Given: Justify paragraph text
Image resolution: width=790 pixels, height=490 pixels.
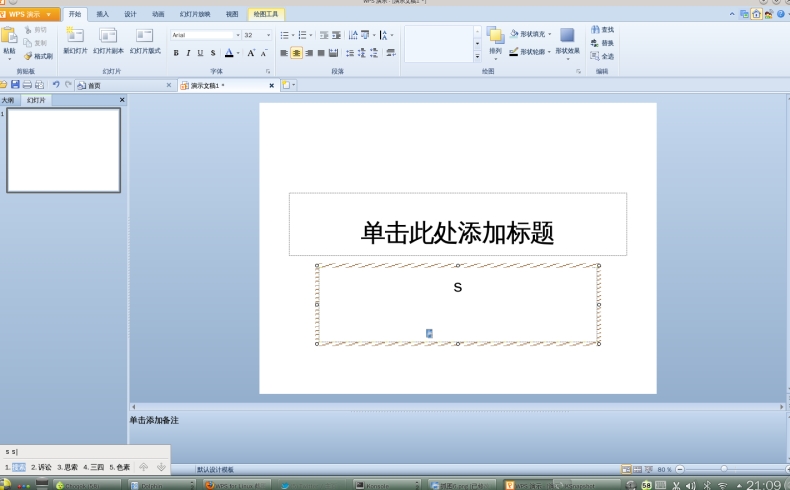Looking at the screenshot, I should [x=321, y=53].
